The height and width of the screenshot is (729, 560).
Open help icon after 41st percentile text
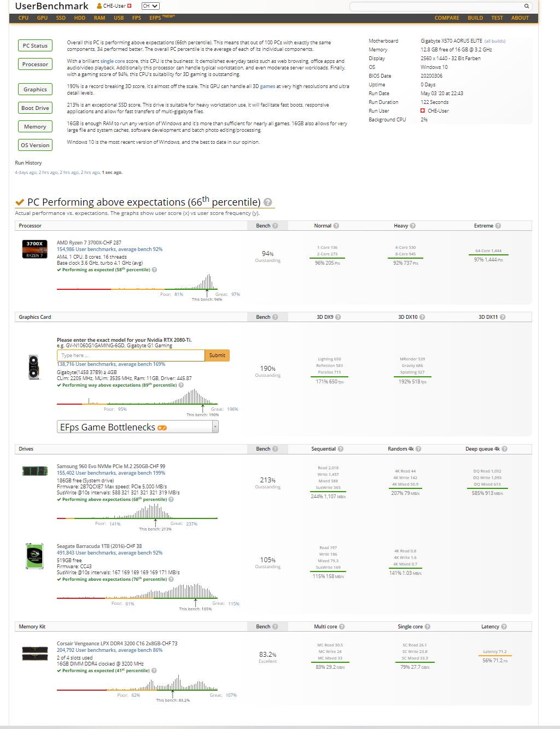(154, 670)
